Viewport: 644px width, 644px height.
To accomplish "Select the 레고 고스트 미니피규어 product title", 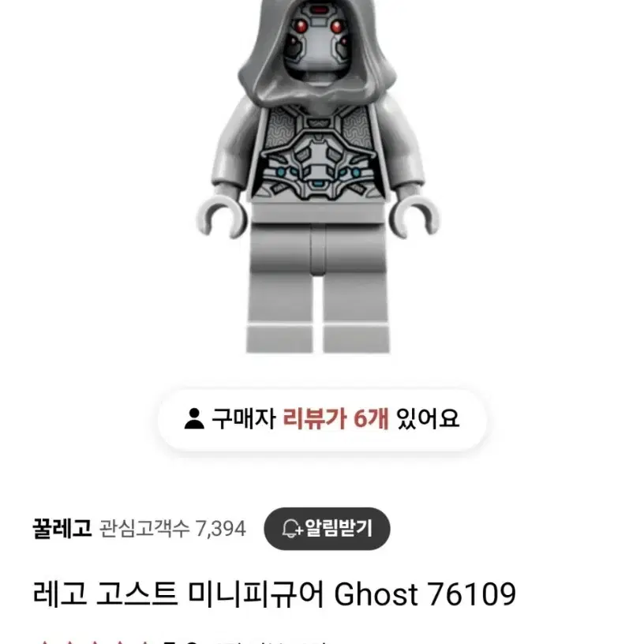I will click(x=275, y=594).
